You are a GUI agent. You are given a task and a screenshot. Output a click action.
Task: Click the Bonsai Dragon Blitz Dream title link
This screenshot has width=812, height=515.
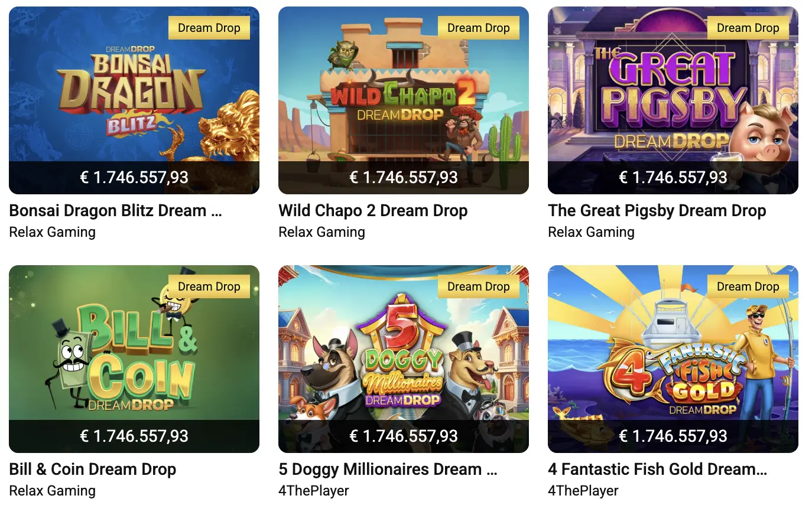coord(115,211)
